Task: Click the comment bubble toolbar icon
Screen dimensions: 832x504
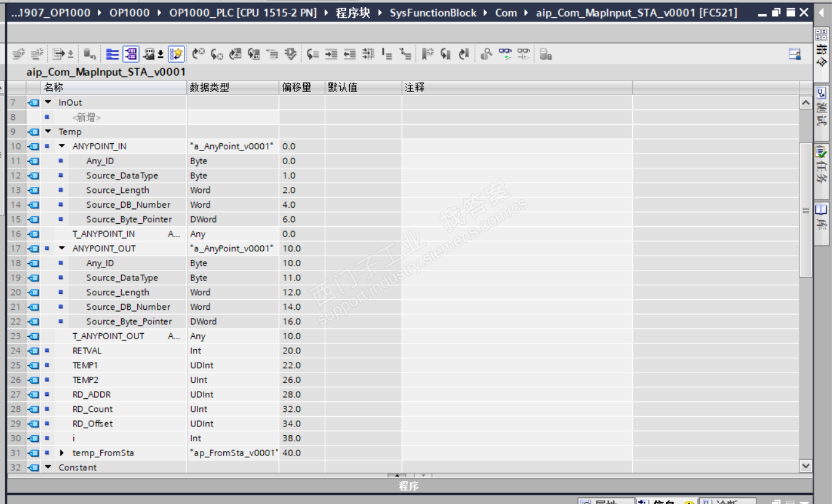Action: click(x=148, y=54)
